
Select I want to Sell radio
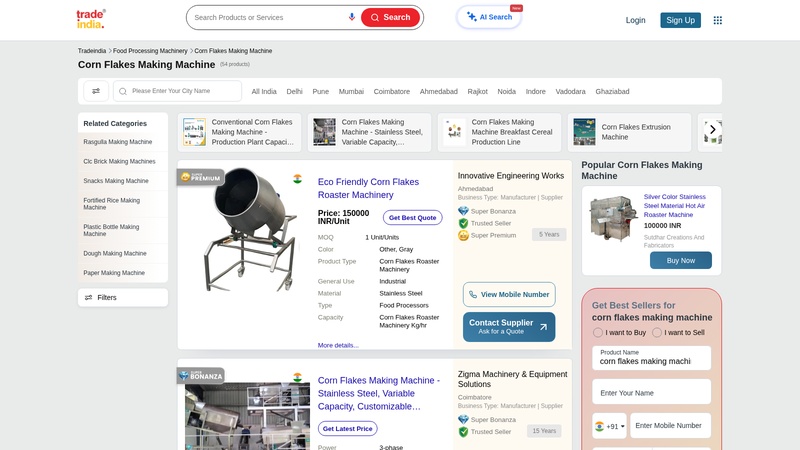tap(657, 333)
